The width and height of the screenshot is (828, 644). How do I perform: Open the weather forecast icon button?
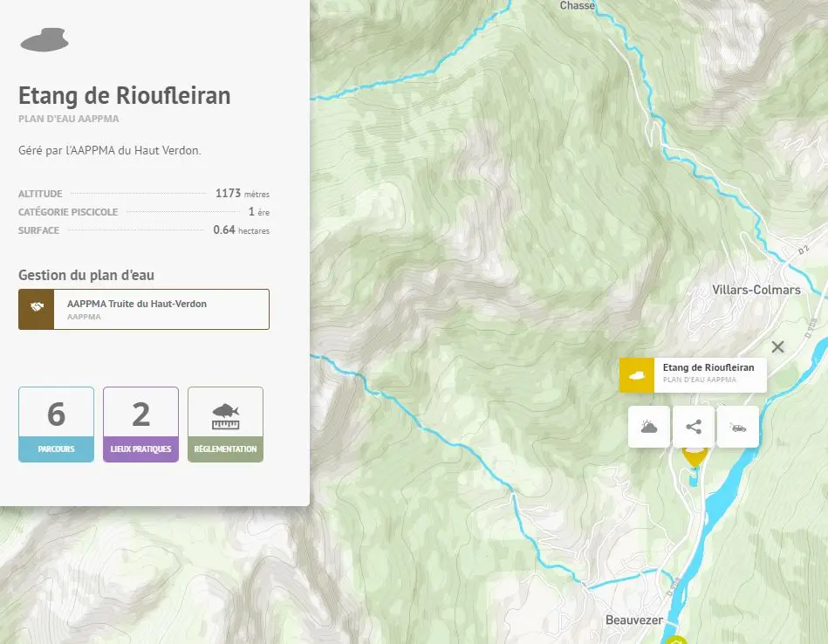tap(649, 427)
